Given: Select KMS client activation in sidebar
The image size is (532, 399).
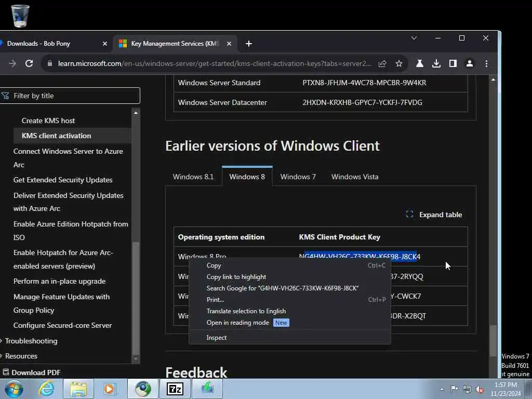Looking at the screenshot, I should pos(56,136).
